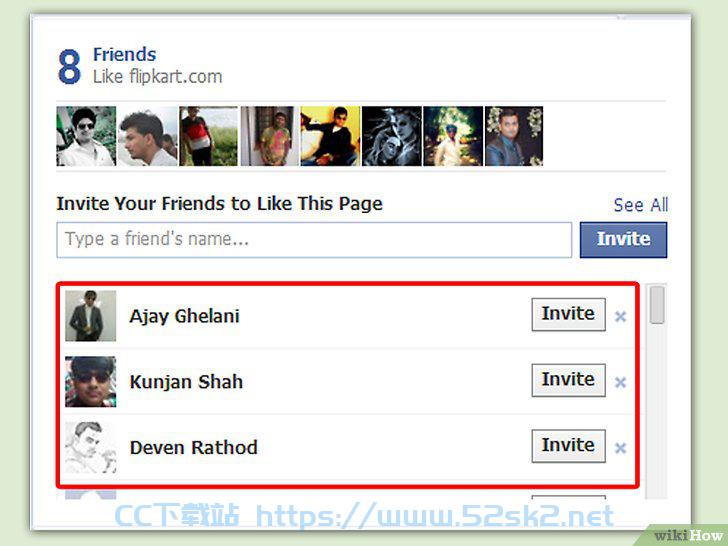Open the yellow-background friend photo
728x546 pixels.
click(x=330, y=136)
